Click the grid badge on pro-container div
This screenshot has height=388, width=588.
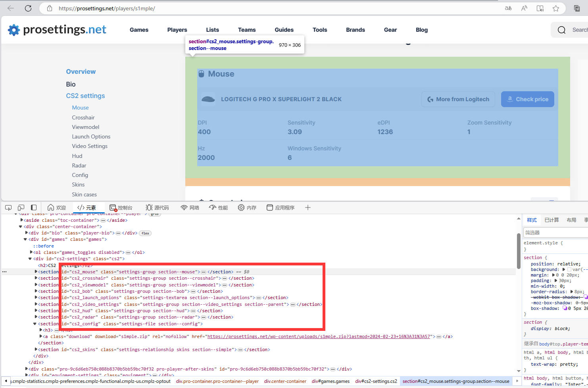click(155, 214)
